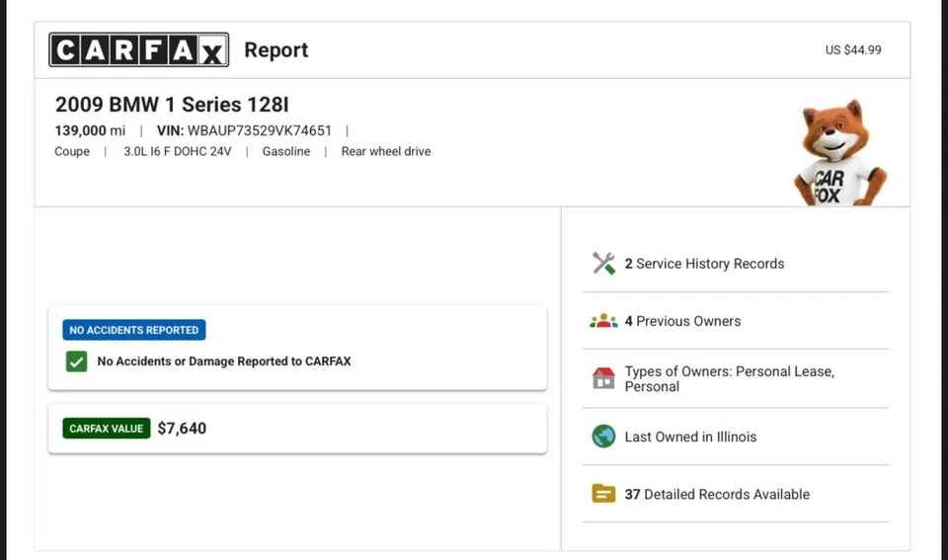Click No Accidents or Damage Reported text

pos(224,361)
